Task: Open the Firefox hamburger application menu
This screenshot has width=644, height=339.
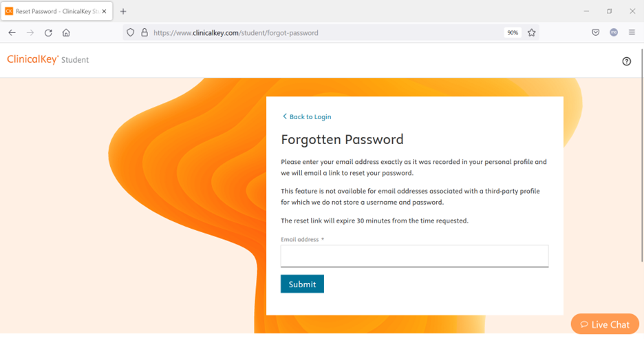Action: (x=632, y=32)
